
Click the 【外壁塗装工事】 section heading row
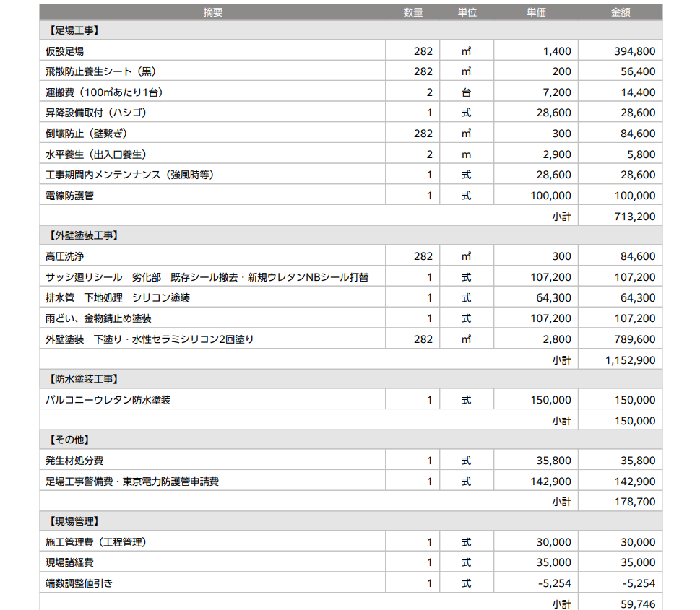[x=83, y=236]
